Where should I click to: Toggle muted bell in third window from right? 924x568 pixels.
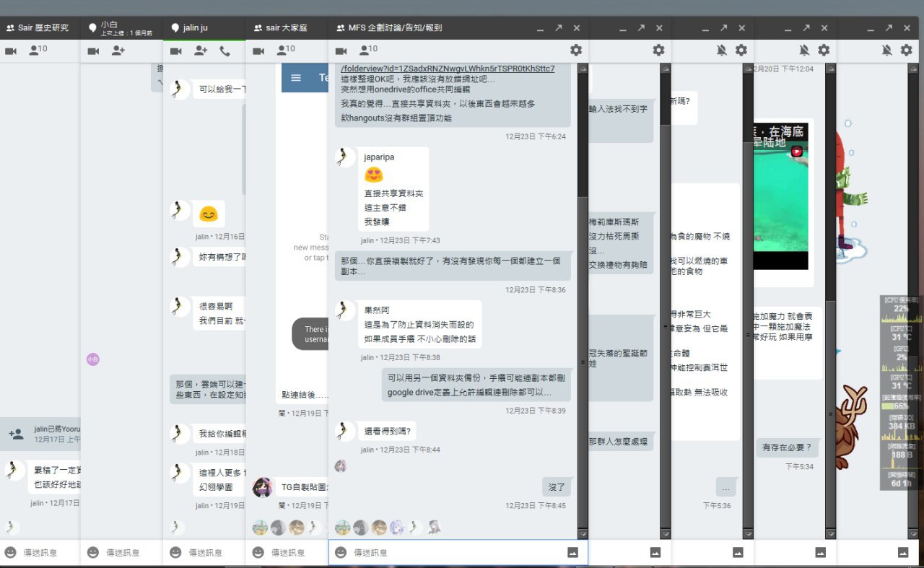721,51
